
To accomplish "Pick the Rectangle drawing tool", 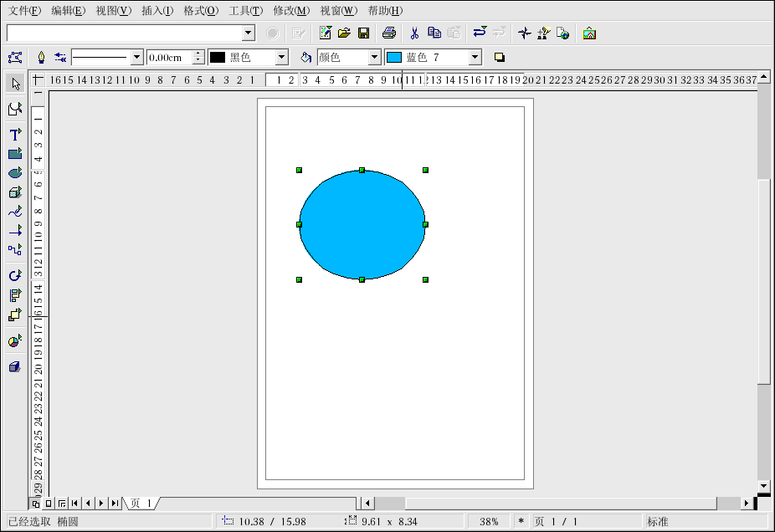I will [14, 154].
